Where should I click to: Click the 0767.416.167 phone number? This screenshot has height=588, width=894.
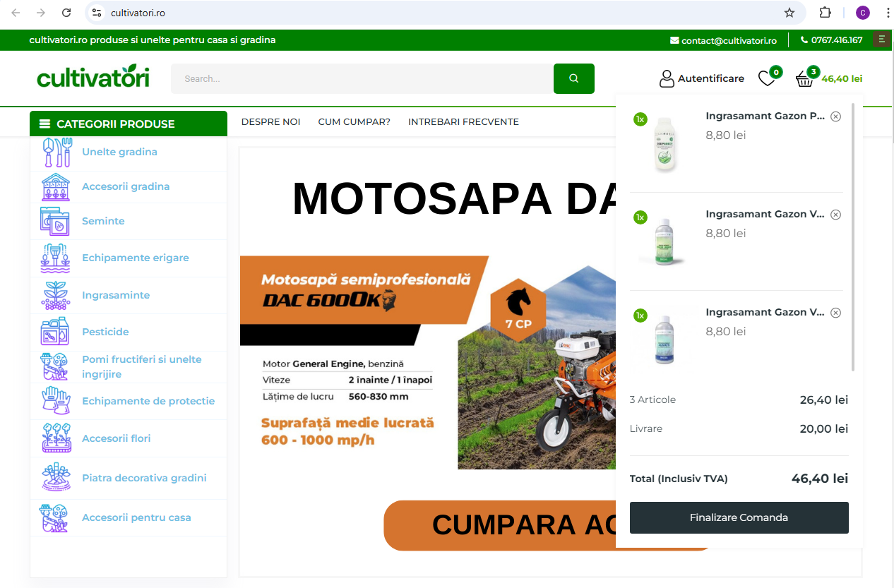point(831,40)
